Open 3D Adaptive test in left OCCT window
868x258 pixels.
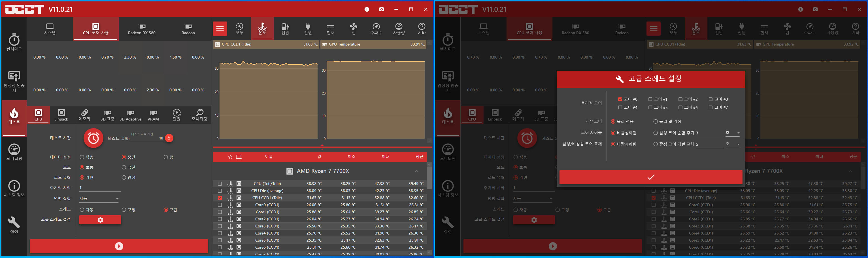click(130, 115)
